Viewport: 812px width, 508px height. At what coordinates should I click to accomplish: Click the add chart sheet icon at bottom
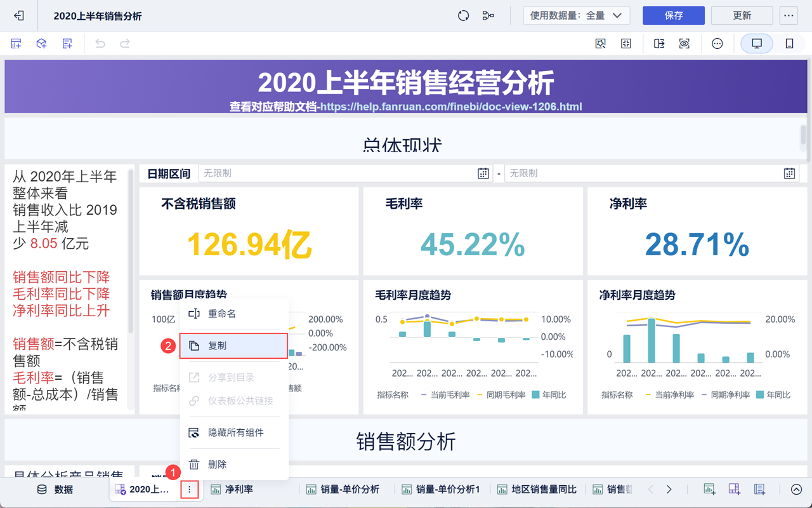tap(710, 490)
